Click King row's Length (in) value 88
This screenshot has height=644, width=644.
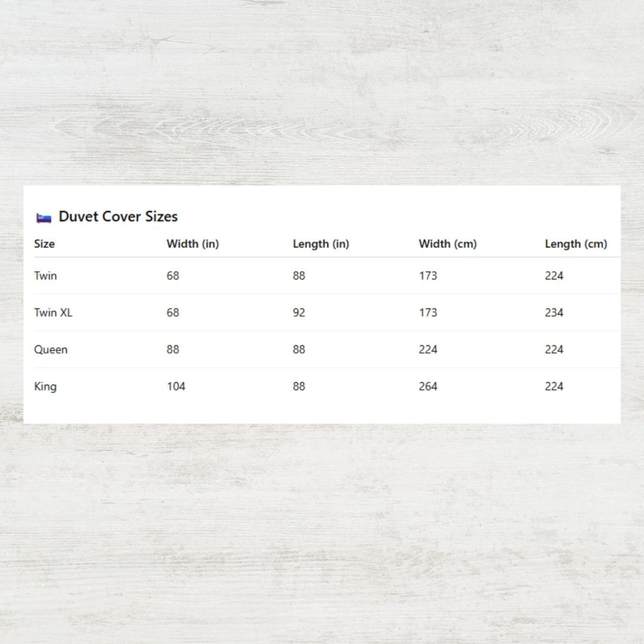point(299,386)
